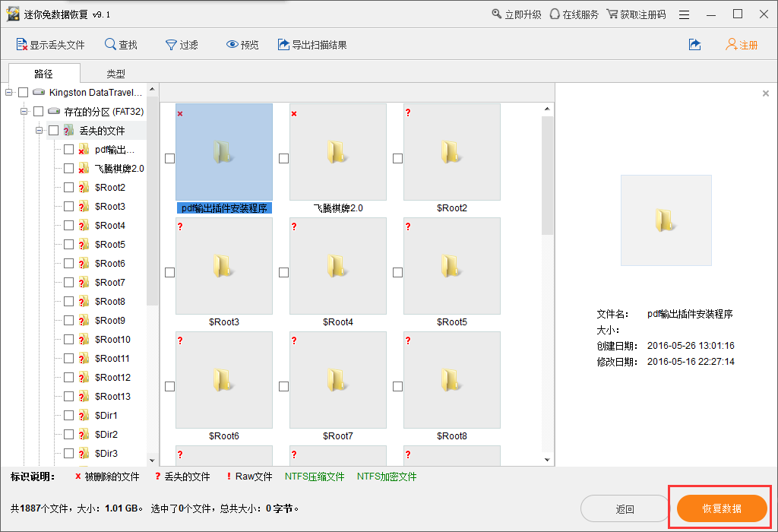
Task: Select the $Root8 folder thumbnail
Action: pyautogui.click(x=452, y=380)
